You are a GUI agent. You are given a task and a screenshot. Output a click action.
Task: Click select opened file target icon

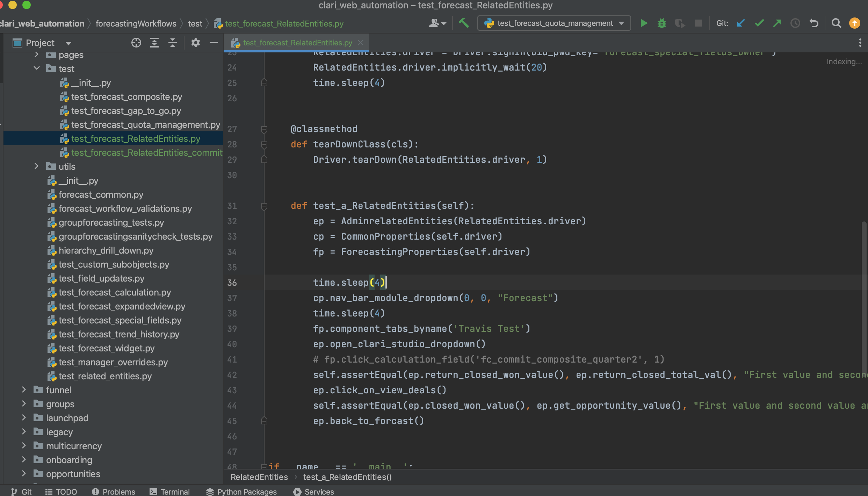pos(136,43)
